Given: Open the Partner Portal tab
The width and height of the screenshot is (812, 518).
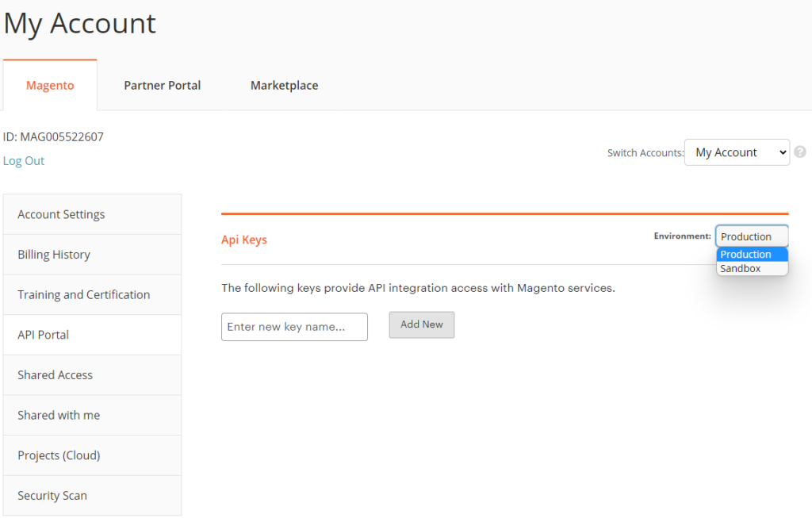Looking at the screenshot, I should click(162, 86).
